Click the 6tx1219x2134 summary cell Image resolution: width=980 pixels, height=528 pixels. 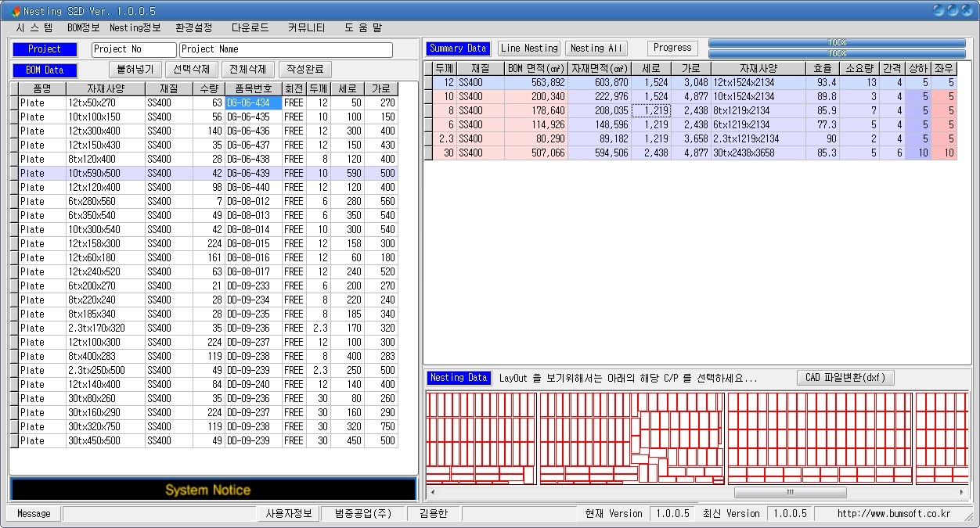click(758, 124)
